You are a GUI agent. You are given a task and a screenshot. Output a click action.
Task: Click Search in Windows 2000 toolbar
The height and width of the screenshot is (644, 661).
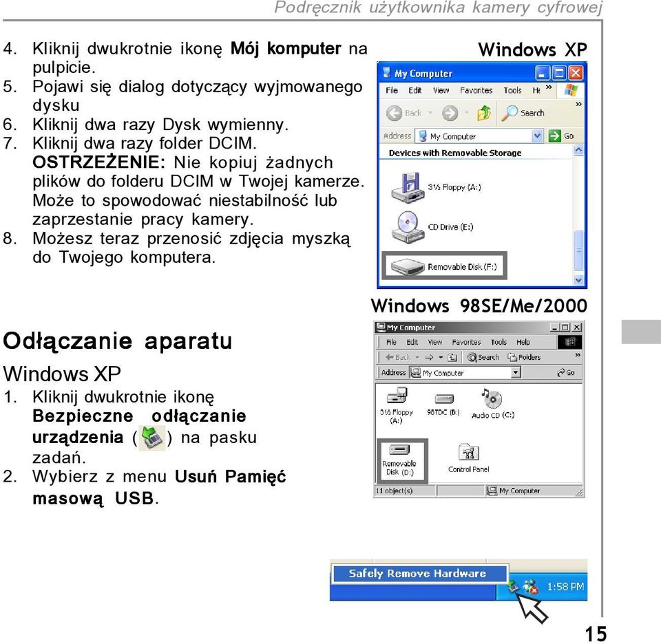tap(483, 357)
